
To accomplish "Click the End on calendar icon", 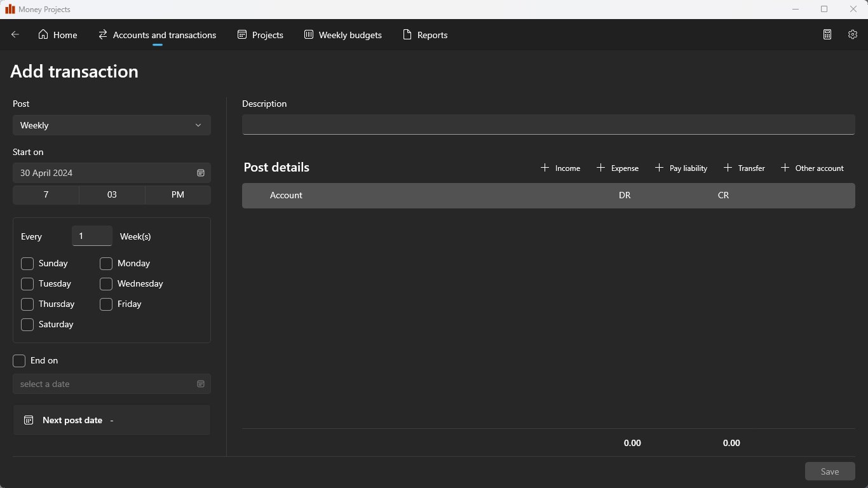I will 201,384.
